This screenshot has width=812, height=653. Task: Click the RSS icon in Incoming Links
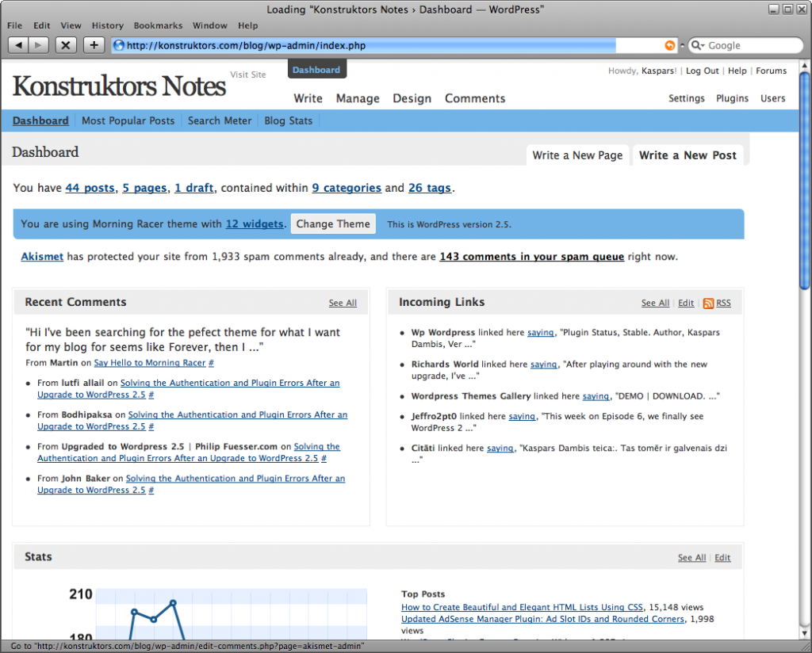click(708, 303)
